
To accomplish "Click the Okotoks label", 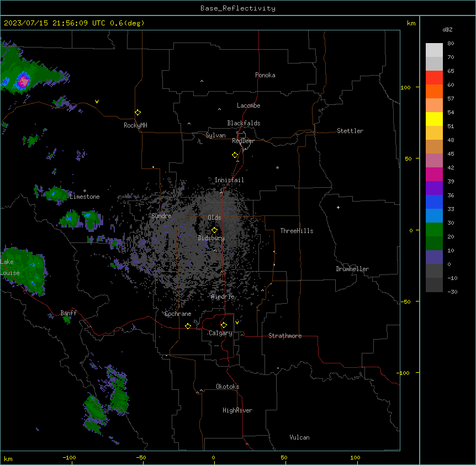I will [x=228, y=387].
